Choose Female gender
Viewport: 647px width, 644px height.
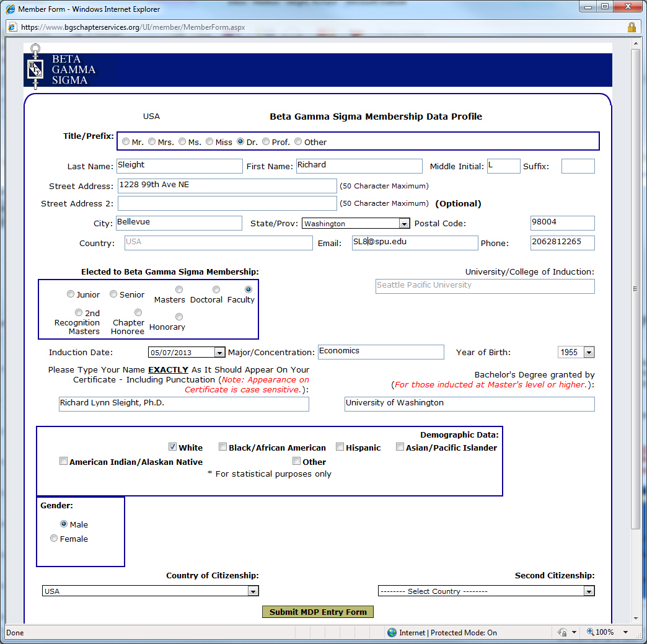[54, 538]
